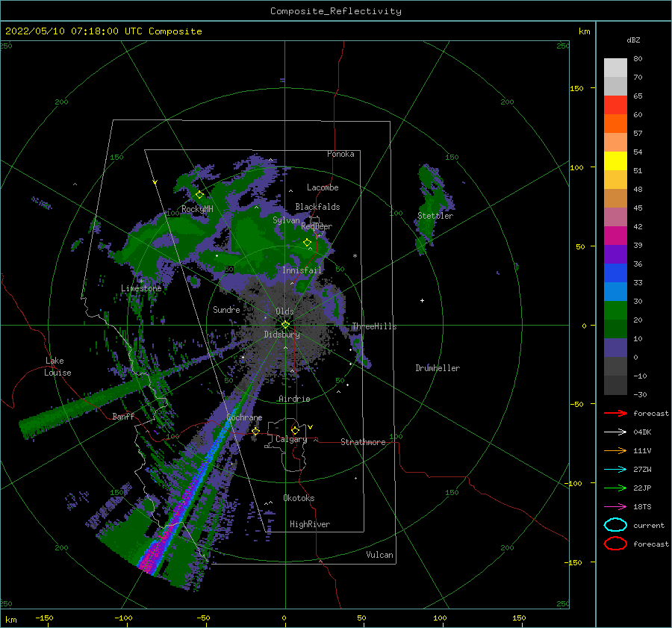Click the Innisfail label
This screenshot has height=628, width=672.
(302, 270)
